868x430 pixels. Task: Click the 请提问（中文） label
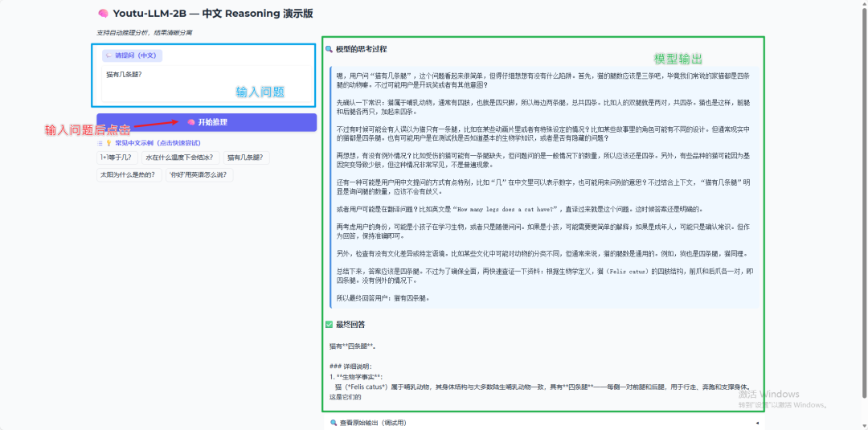(x=132, y=55)
